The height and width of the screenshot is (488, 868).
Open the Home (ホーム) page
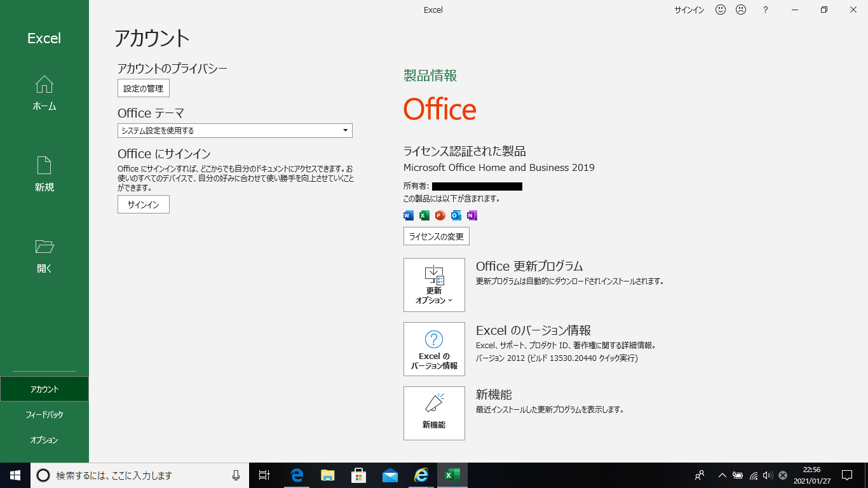pyautogui.click(x=44, y=93)
